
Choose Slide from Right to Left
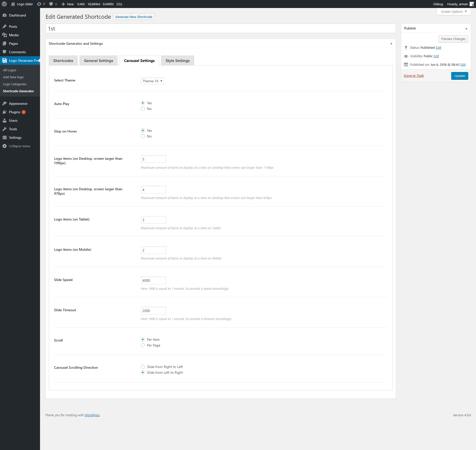coord(143,367)
